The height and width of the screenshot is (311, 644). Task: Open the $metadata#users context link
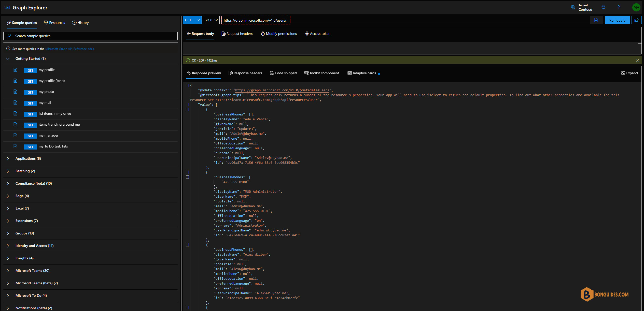coord(282,90)
